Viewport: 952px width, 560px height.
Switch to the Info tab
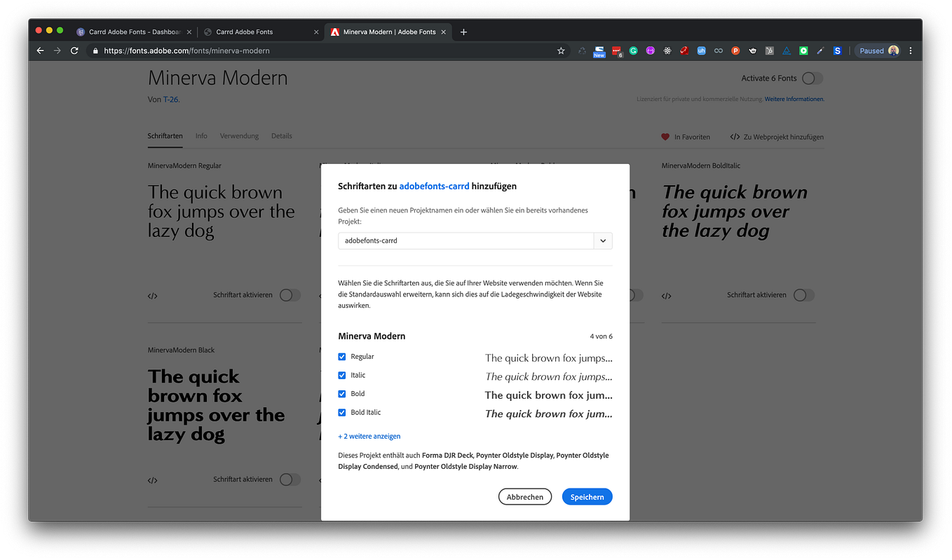[x=201, y=136]
